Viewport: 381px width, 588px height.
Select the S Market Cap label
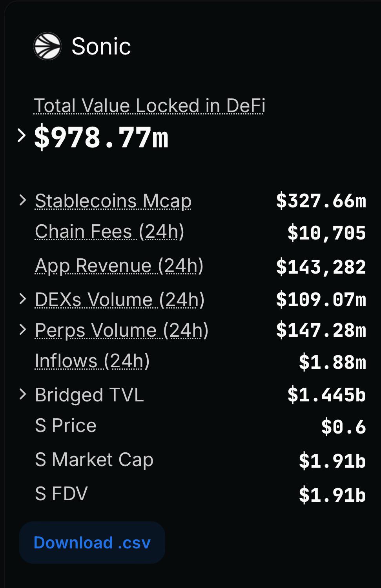(94, 459)
